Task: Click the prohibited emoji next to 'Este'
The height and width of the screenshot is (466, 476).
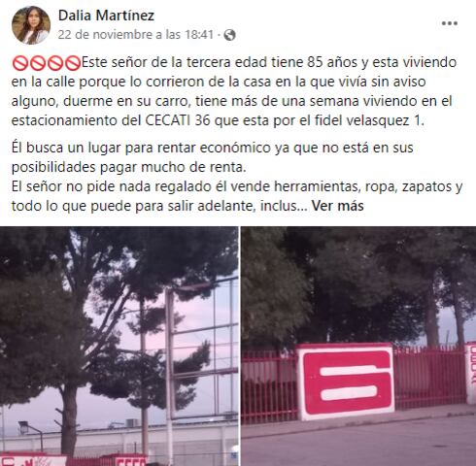Action: point(73,63)
